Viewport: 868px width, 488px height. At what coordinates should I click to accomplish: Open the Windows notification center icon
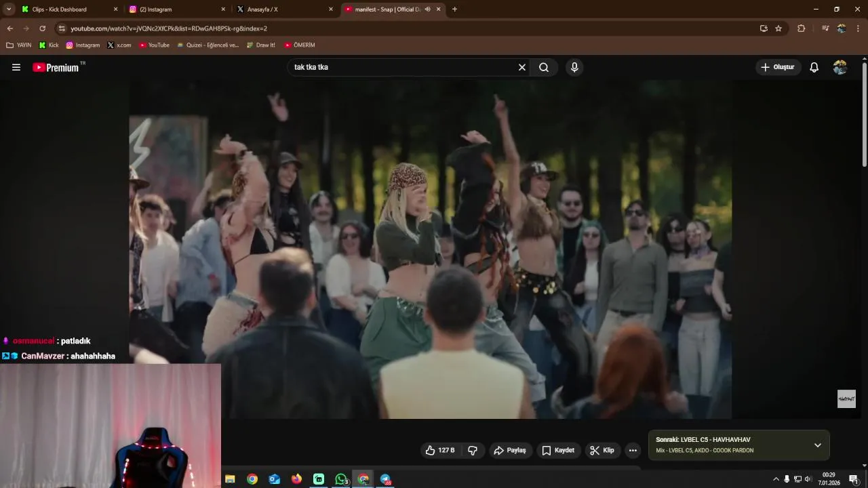coord(854,479)
